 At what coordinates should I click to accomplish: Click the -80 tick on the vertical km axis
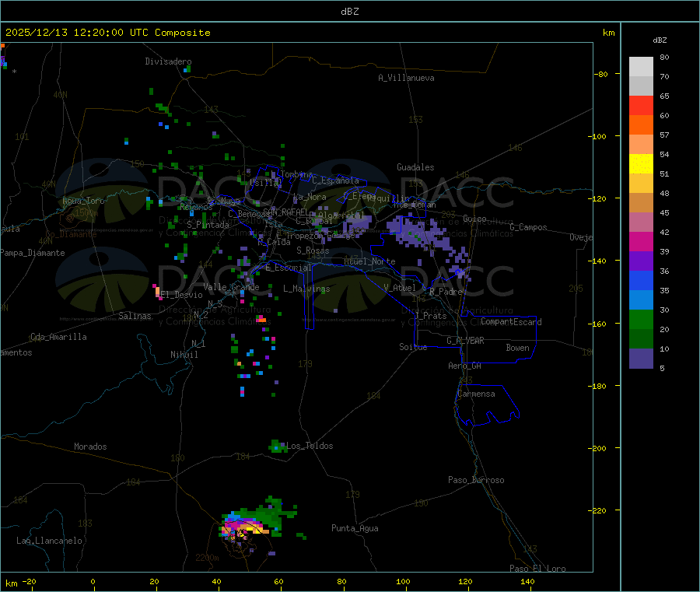(600, 74)
